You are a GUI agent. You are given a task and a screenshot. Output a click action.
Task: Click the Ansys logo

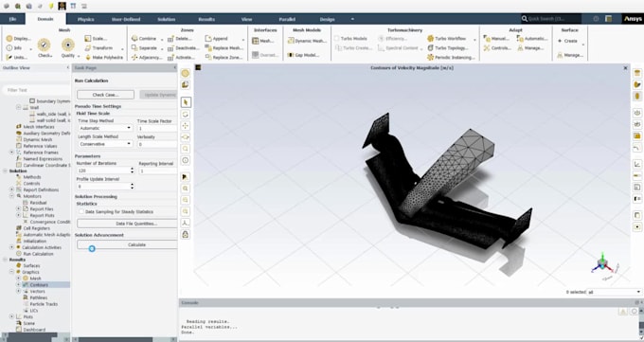tap(633, 19)
